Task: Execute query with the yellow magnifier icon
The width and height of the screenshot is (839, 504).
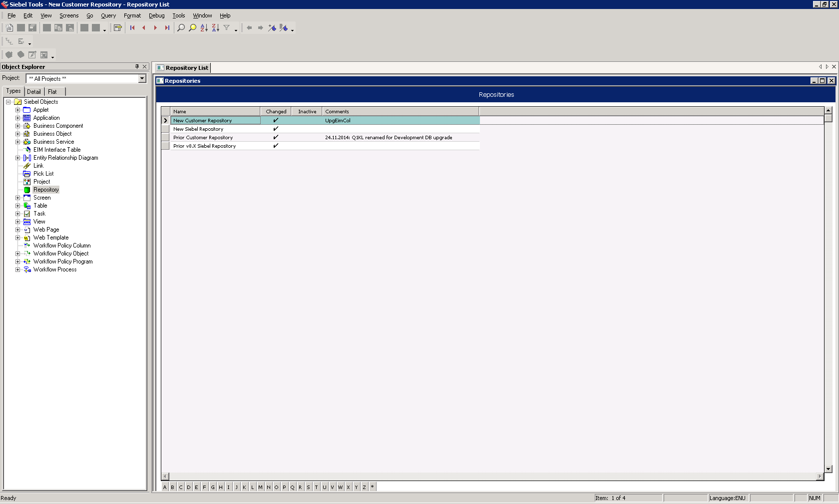Action: (193, 28)
